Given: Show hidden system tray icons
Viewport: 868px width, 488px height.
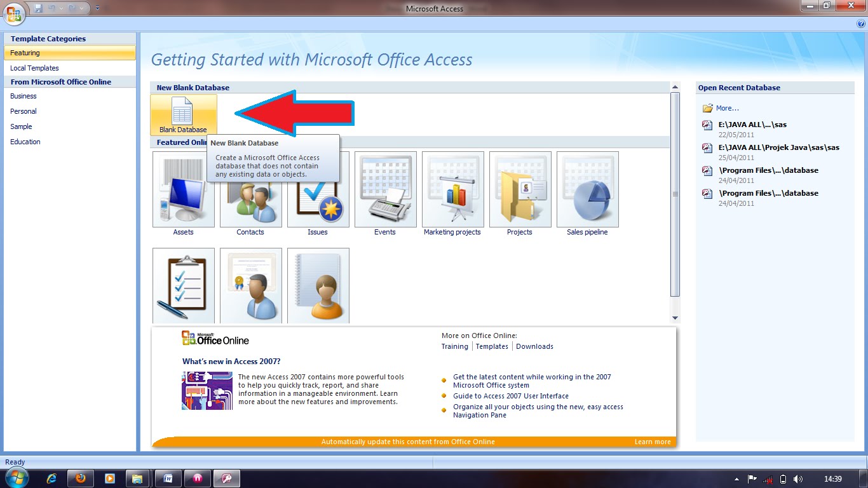Looking at the screenshot, I should (x=736, y=479).
